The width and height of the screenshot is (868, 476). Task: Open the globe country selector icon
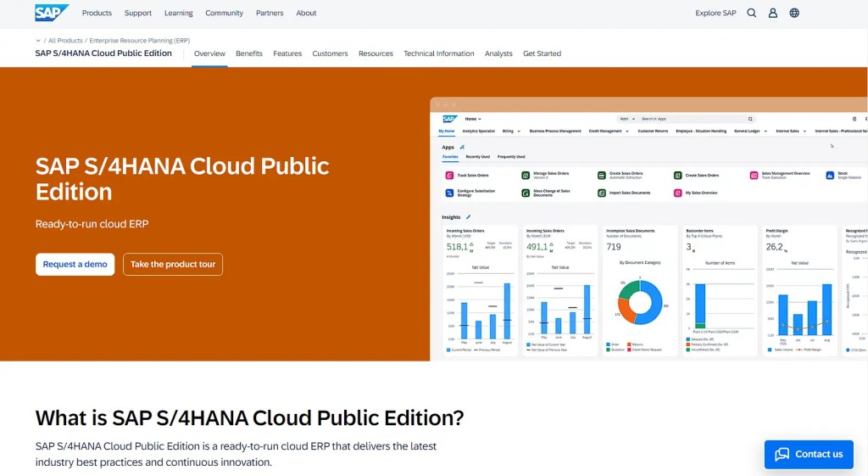point(794,13)
